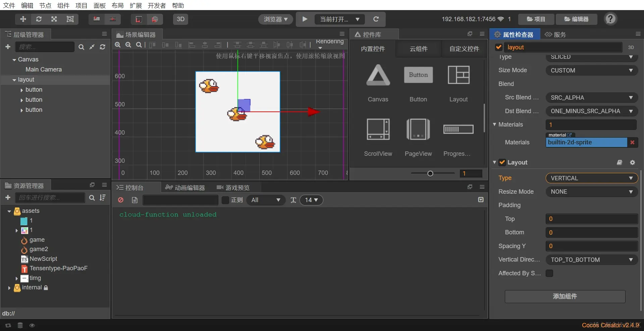This screenshot has height=331, width=644.
Task: Zoom in the scene editor
Action: (x=118, y=45)
